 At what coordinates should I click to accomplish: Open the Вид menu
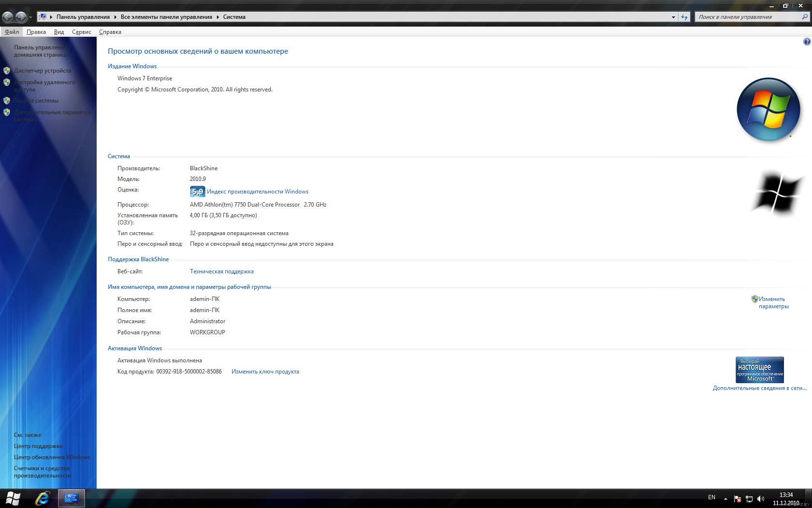tap(59, 32)
